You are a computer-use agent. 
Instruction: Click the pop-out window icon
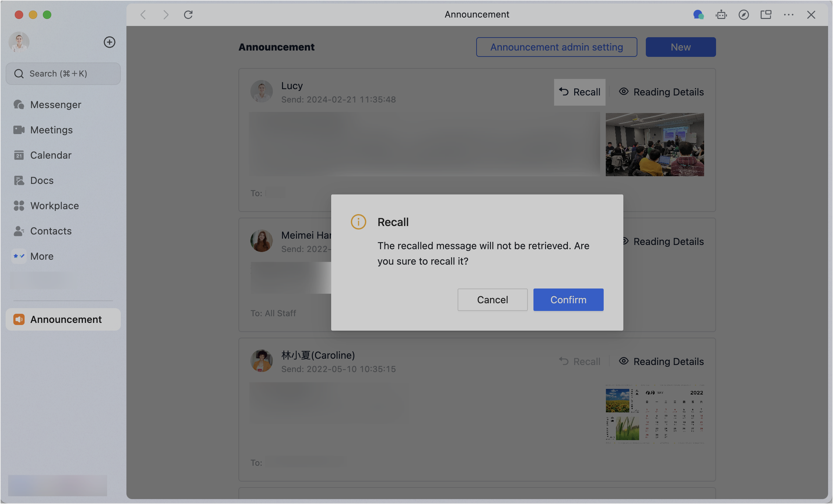coord(766,15)
